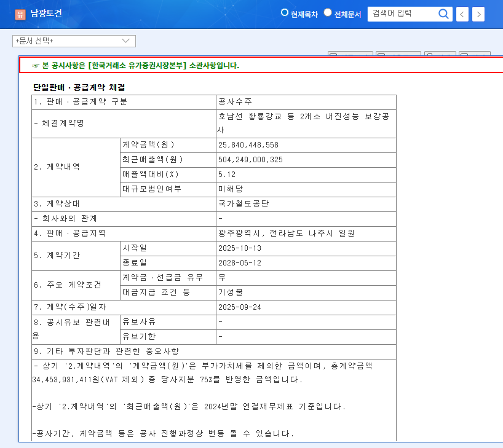Click the 8. 공시유보 관련내용 row label
Viewport: 503px width, 448px height.
pyautogui.click(x=76, y=329)
